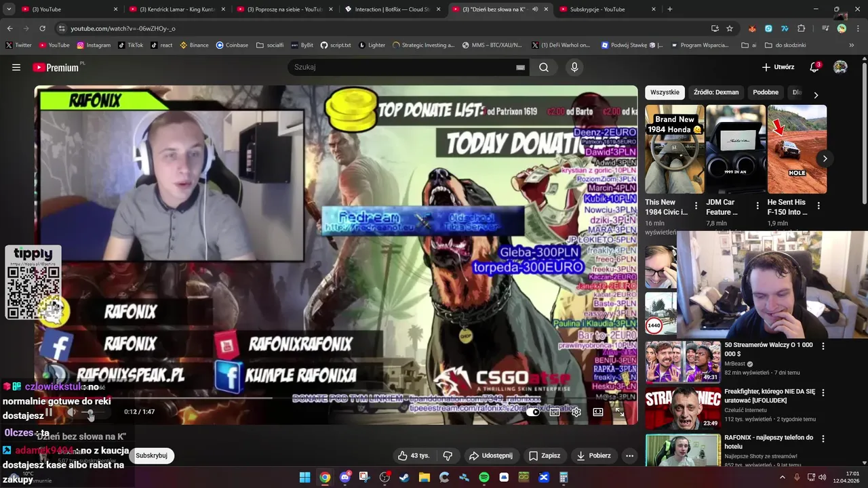
Task: Select the Źródło: Dexman filter chip
Action: [x=716, y=92]
